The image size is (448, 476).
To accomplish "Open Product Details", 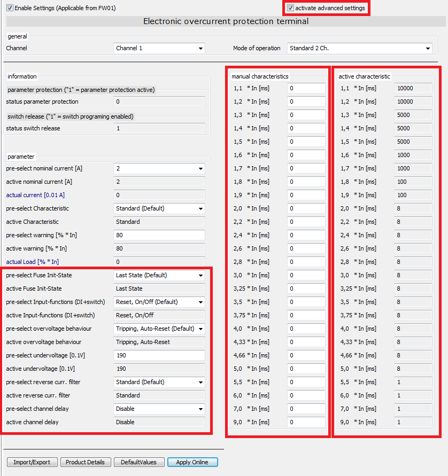I will click(86, 462).
